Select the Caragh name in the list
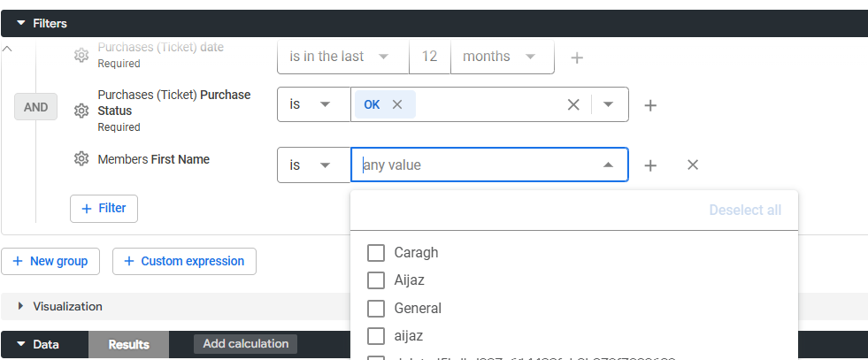 [x=416, y=253]
